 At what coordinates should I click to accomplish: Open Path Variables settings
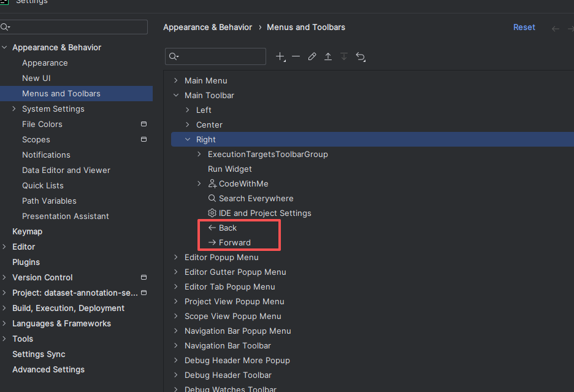(x=49, y=201)
